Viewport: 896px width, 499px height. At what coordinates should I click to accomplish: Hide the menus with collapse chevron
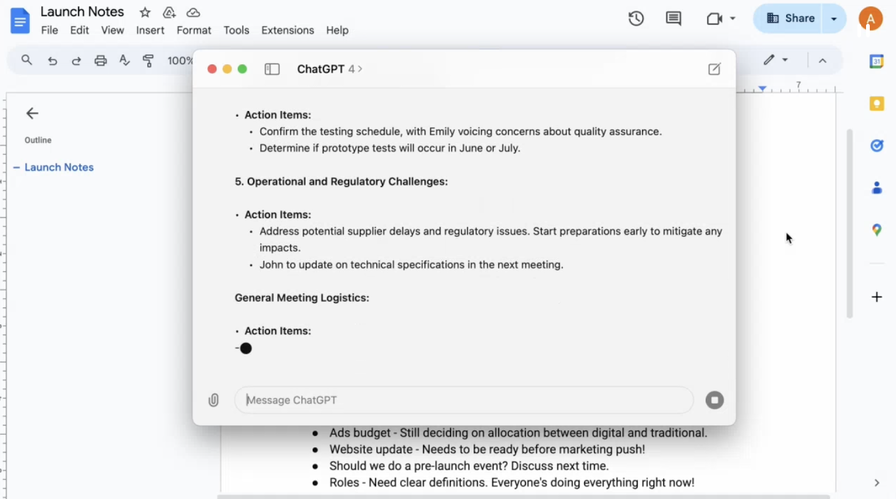[822, 61]
